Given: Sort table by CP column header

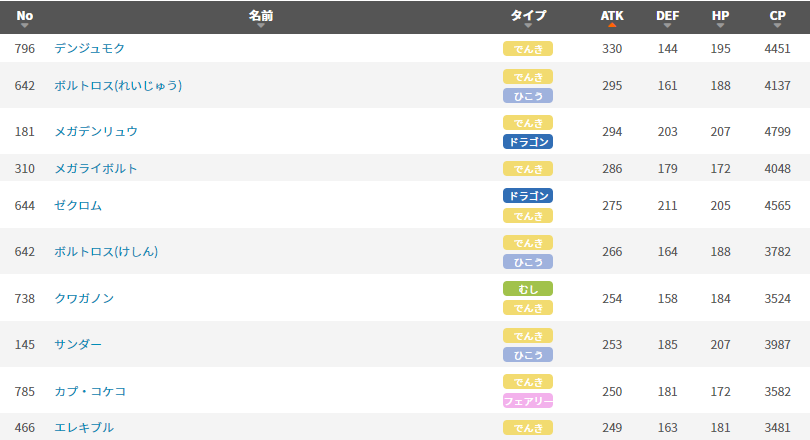Looking at the screenshot, I should tap(777, 17).
